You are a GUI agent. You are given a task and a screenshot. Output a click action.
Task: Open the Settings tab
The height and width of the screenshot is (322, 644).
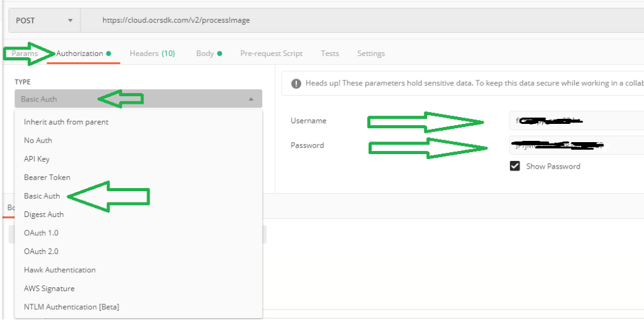[371, 53]
